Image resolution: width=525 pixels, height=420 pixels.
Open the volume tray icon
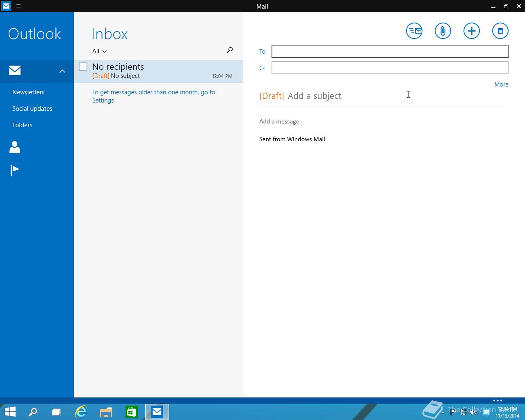[x=473, y=412]
